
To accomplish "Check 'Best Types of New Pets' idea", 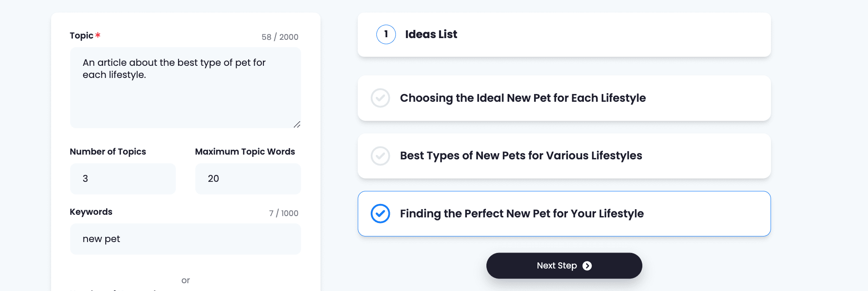I will 380,156.
